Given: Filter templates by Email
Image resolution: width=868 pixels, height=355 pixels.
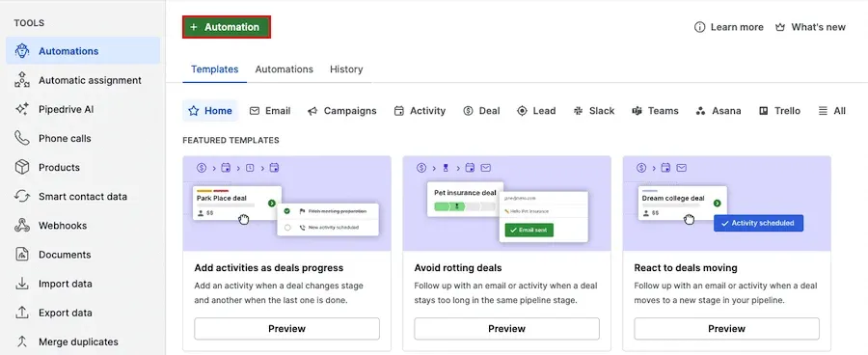Looking at the screenshot, I should 270,111.
